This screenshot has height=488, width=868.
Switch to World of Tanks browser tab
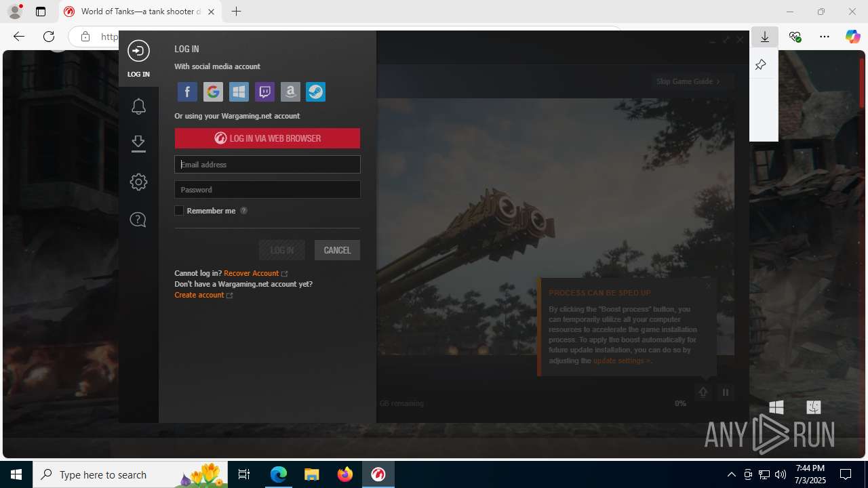(x=140, y=12)
